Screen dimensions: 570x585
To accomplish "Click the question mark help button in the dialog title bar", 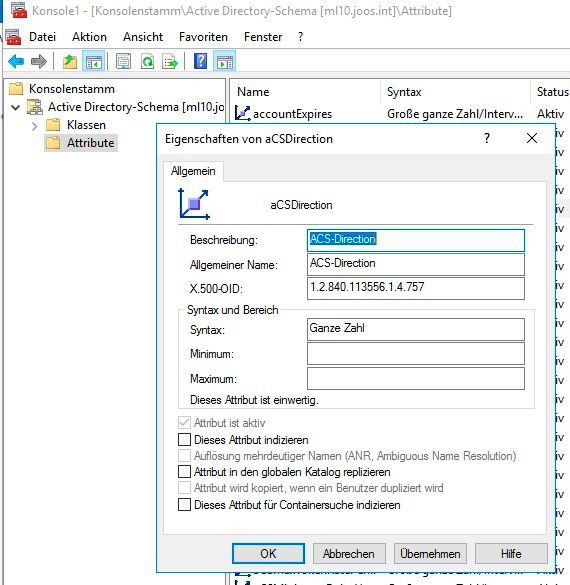I will (x=487, y=138).
